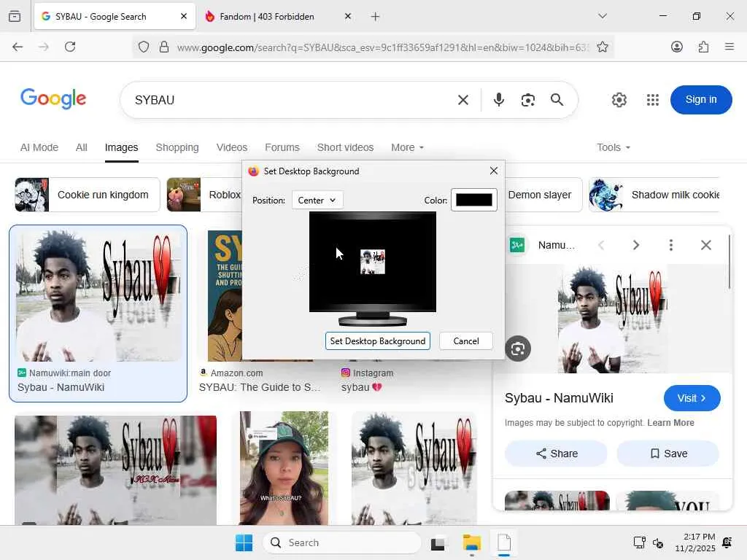The height and width of the screenshot is (560, 747).
Task: Go to the previous image in preview panel
Action: [x=601, y=245]
